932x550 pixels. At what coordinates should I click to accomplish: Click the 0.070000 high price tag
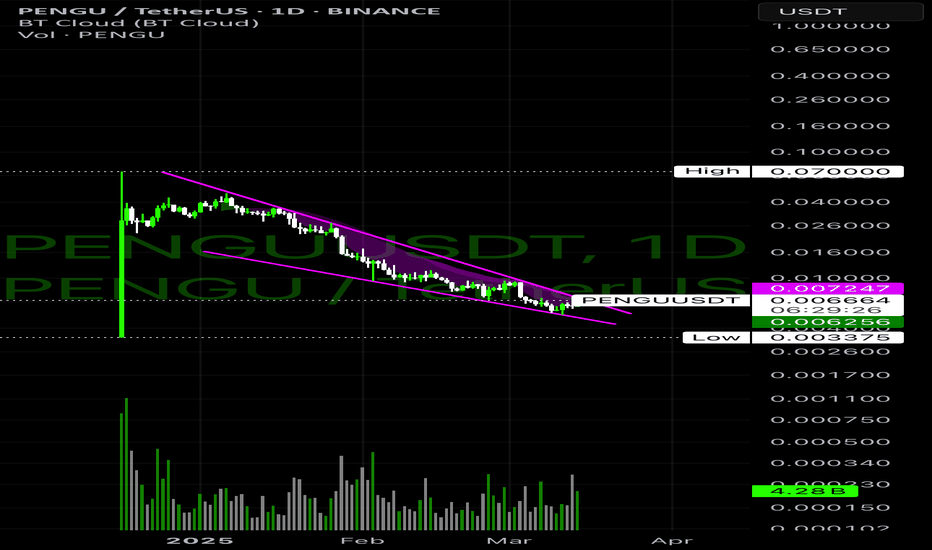pos(827,172)
